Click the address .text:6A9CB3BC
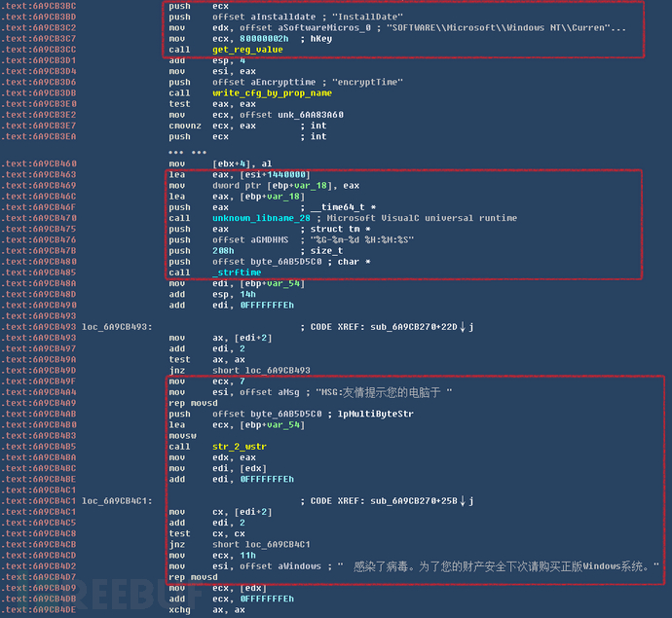This screenshot has width=672, height=618. [38, 7]
